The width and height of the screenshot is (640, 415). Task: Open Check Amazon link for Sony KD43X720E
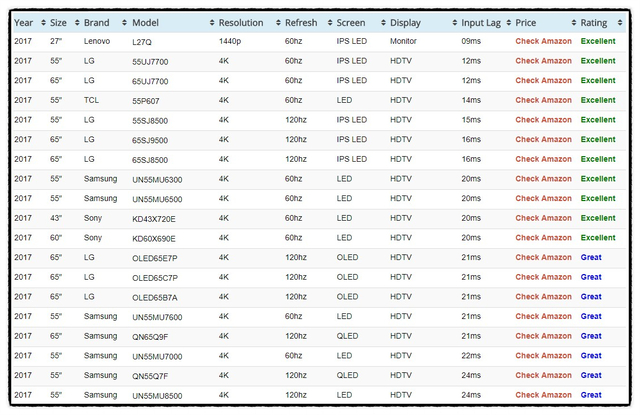tap(543, 218)
